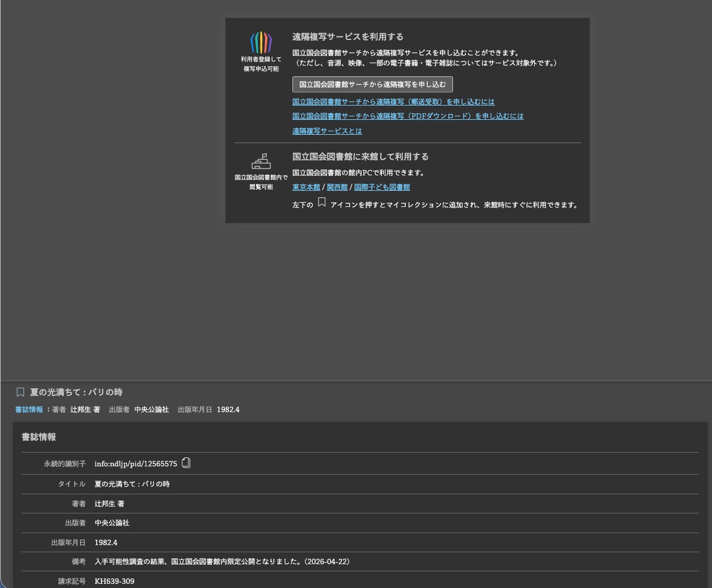712x588 pixels.
Task: Bookmark the title 夏の光満ちて using the flag icon
Action: (x=20, y=392)
